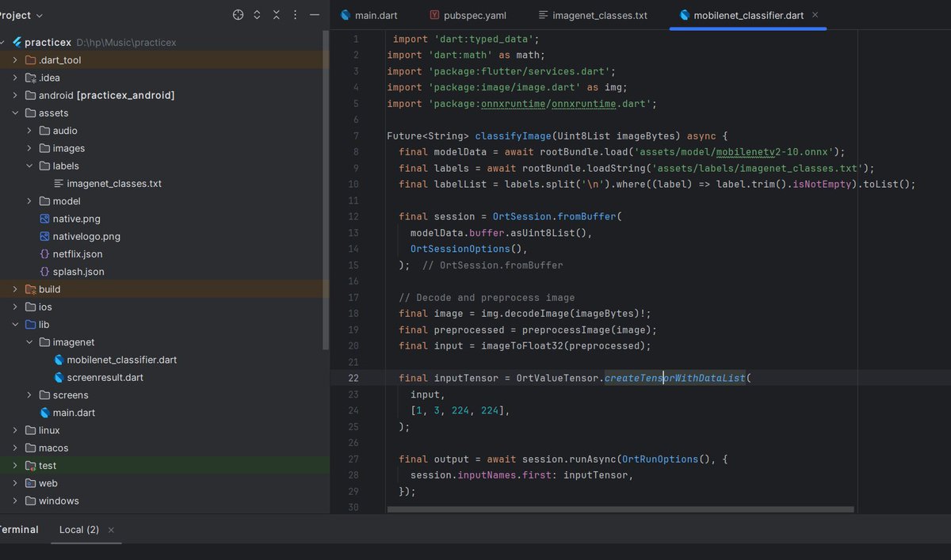
Task: Click the createTensorWithDataList method reference
Action: (675, 378)
